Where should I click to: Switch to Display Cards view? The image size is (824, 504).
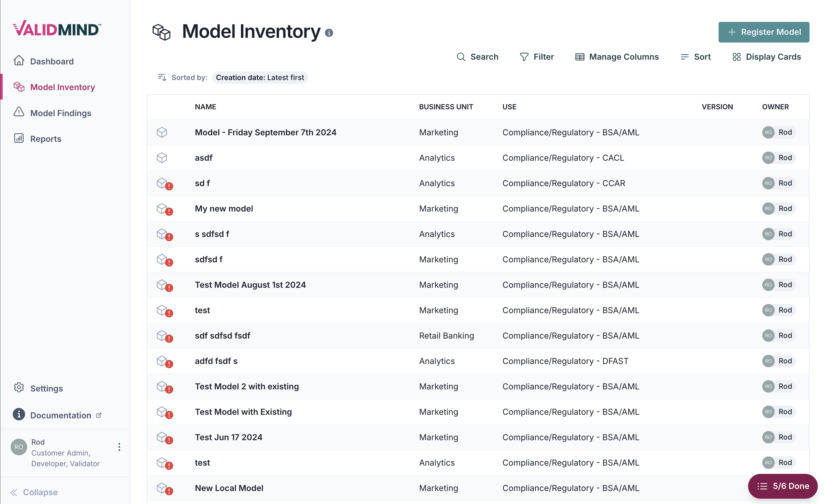tap(766, 56)
